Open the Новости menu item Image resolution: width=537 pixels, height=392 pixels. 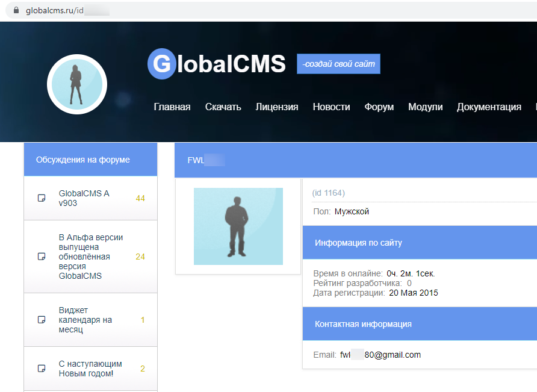(331, 107)
